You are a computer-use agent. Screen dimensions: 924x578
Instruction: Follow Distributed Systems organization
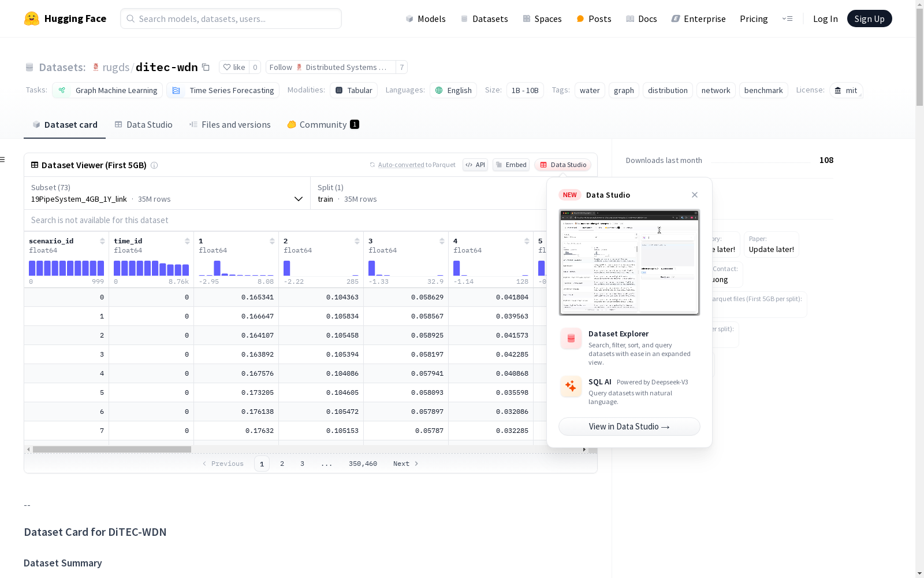click(331, 67)
